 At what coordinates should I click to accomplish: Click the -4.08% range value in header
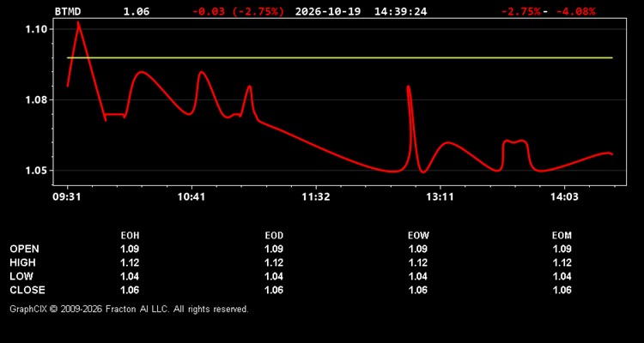[575, 11]
